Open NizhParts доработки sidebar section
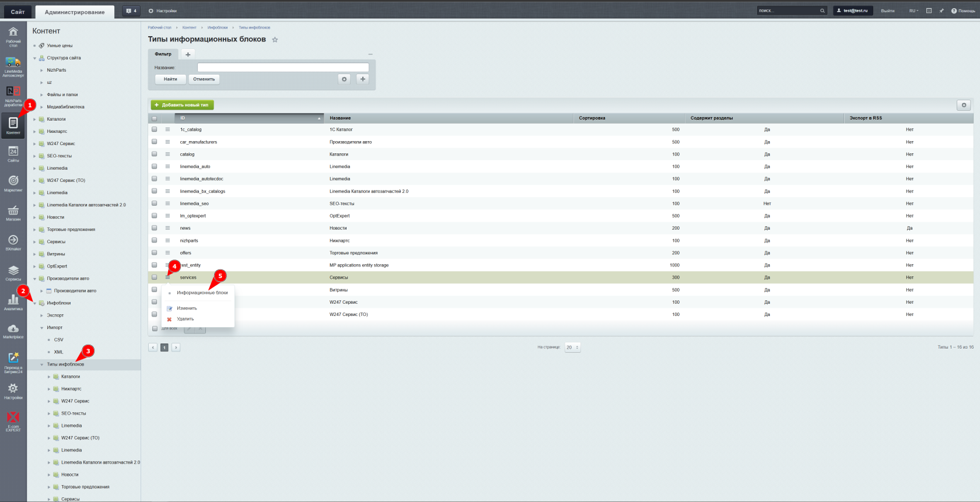The width and height of the screenshot is (980, 502). click(13, 96)
